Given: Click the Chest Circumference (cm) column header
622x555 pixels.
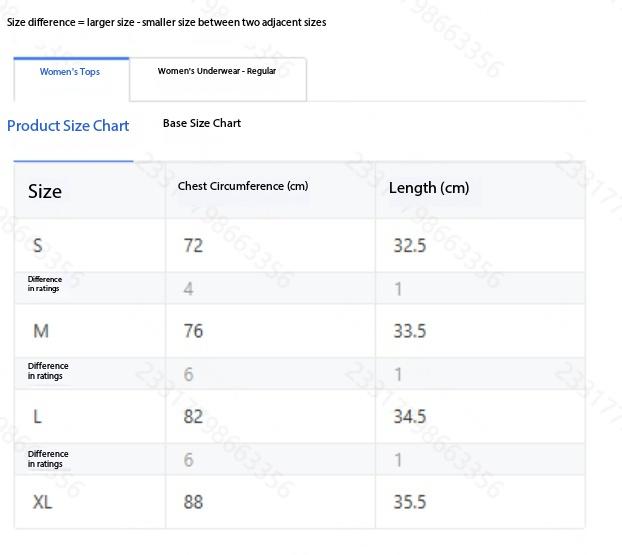Looking at the screenshot, I should click(x=243, y=187).
